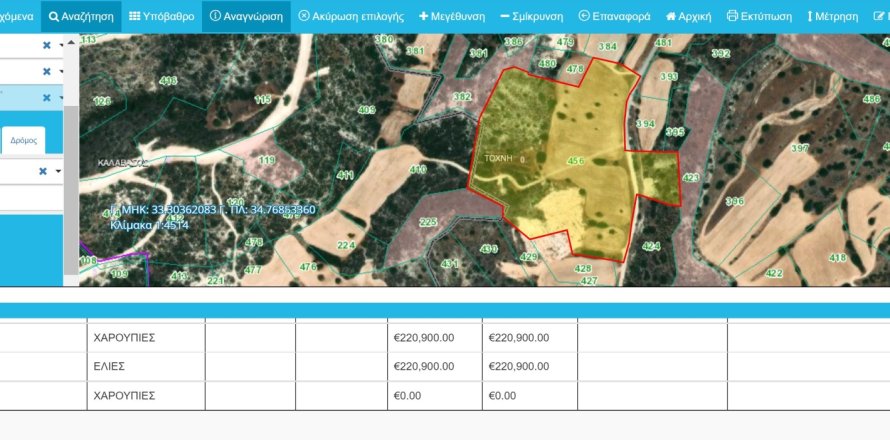Select parcel 225 on the map
The width and height of the screenshot is (890, 440).
click(x=428, y=222)
